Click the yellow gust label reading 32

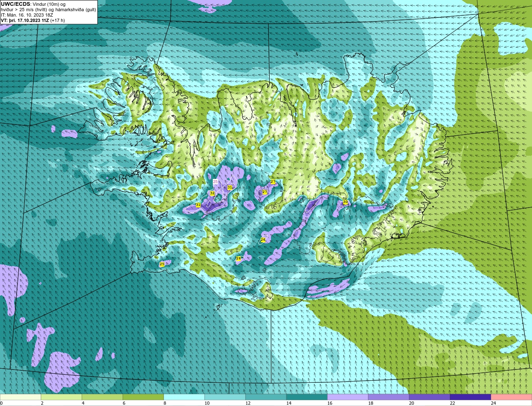212,193
